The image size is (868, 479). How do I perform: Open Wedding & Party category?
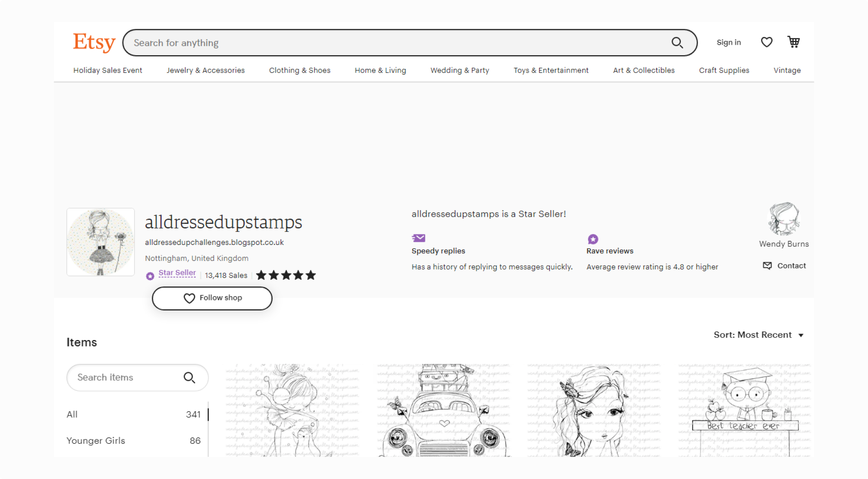460,70
